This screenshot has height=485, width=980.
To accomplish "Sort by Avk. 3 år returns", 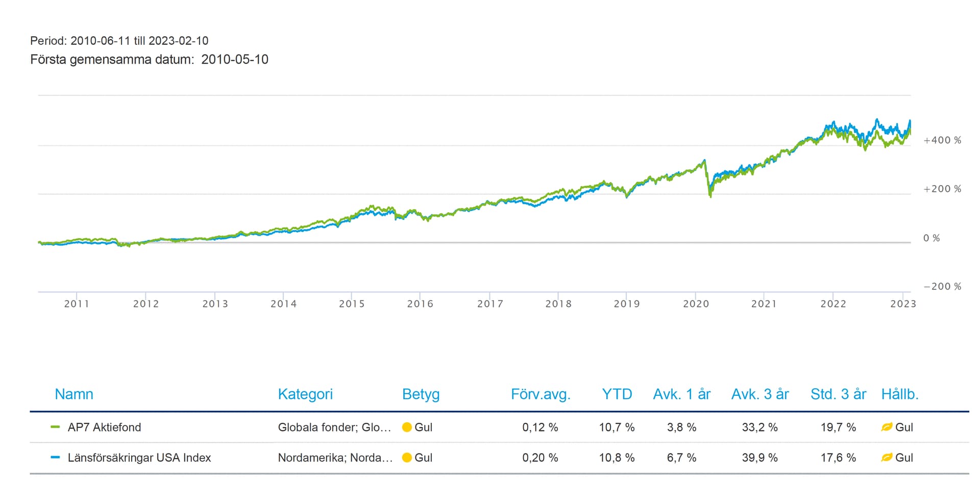I will [x=759, y=394].
